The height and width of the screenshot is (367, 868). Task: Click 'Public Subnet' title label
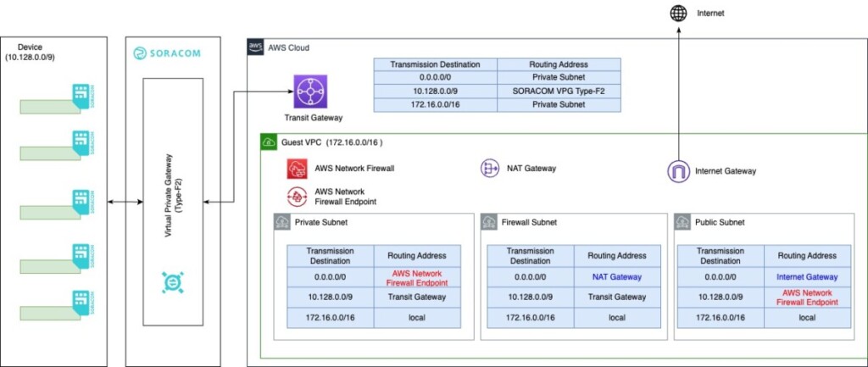point(720,223)
